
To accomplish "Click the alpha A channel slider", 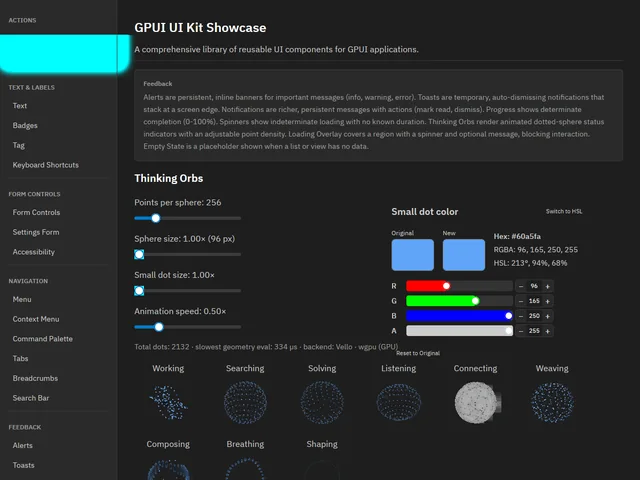I will click(x=459, y=331).
